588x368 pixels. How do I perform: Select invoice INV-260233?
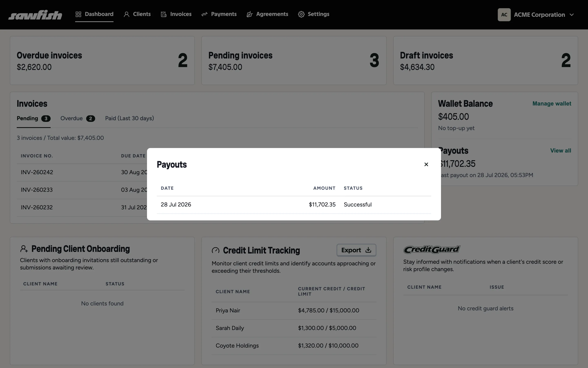coord(37,190)
